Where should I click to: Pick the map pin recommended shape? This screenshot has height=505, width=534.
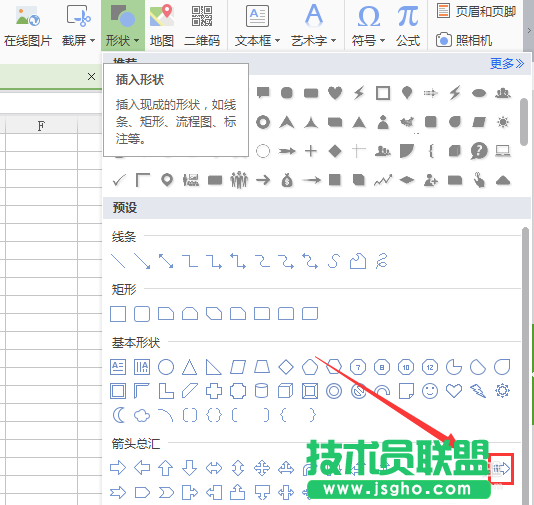tap(167, 180)
